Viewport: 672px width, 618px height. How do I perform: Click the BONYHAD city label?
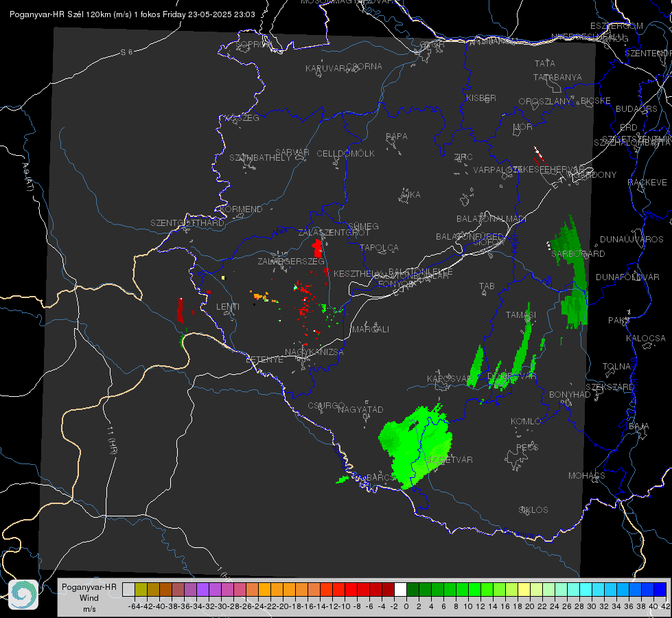pyautogui.click(x=570, y=395)
